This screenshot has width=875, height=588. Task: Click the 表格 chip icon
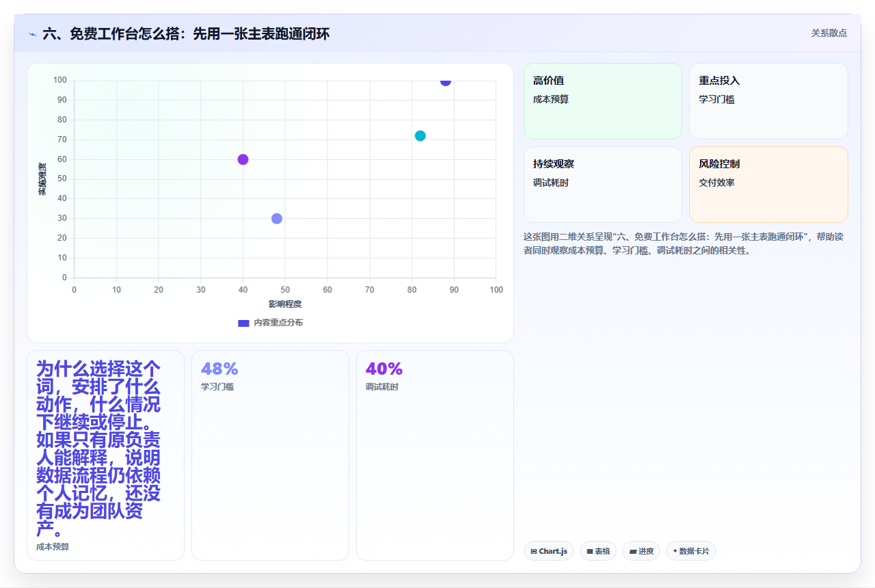[590, 551]
